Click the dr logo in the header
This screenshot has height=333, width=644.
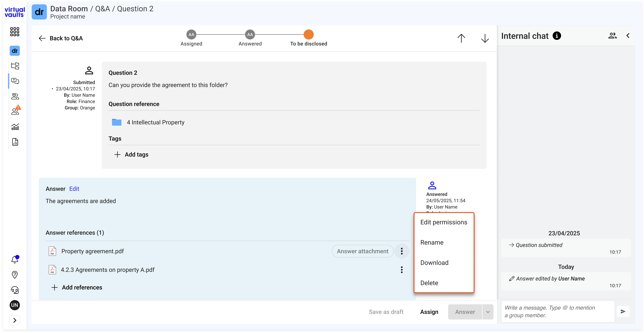tap(39, 12)
